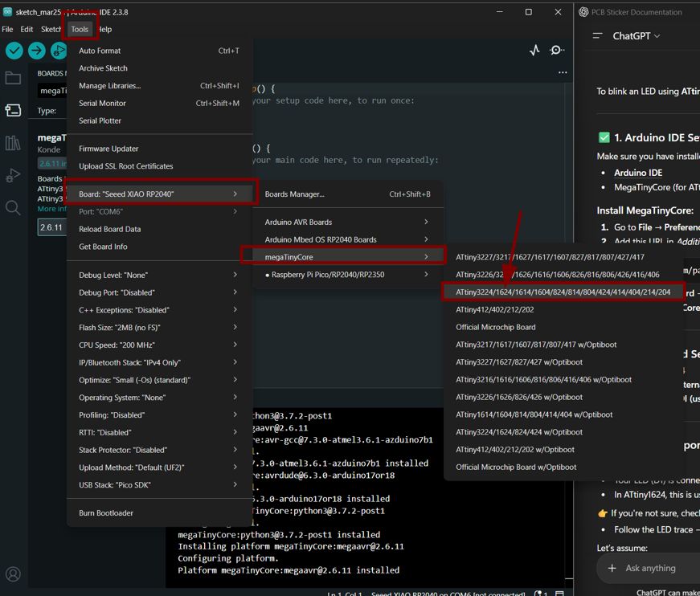Expand Flash Size: 2MB (no FS) submenu
Screen dimensions: 700x596
pos(159,328)
